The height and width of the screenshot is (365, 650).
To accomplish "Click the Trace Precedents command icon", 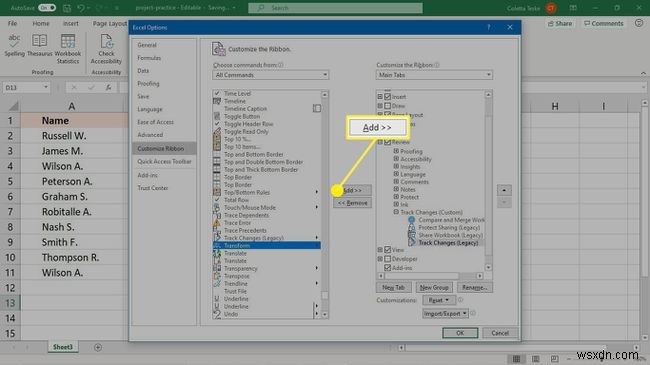I will (217, 230).
